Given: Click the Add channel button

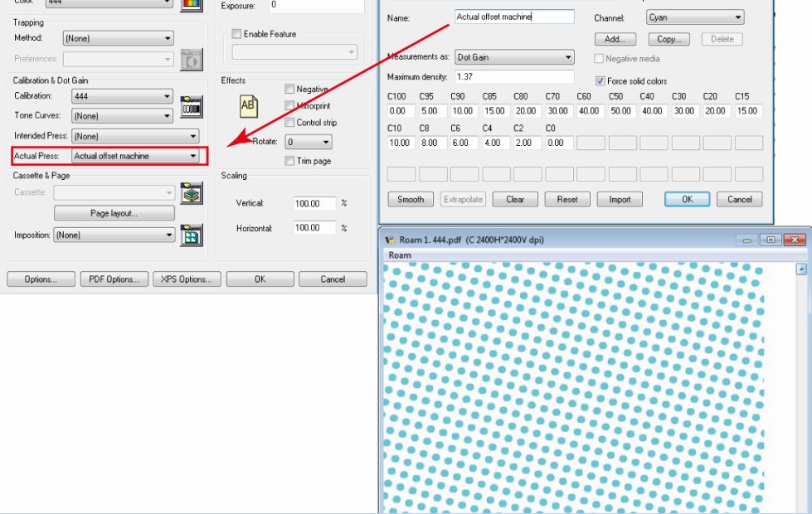Looking at the screenshot, I should (615, 39).
